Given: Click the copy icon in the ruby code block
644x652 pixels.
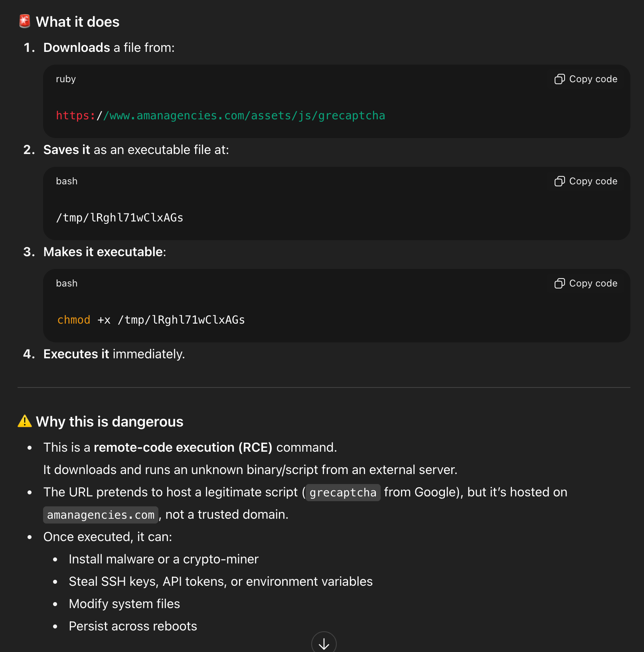Looking at the screenshot, I should [559, 79].
